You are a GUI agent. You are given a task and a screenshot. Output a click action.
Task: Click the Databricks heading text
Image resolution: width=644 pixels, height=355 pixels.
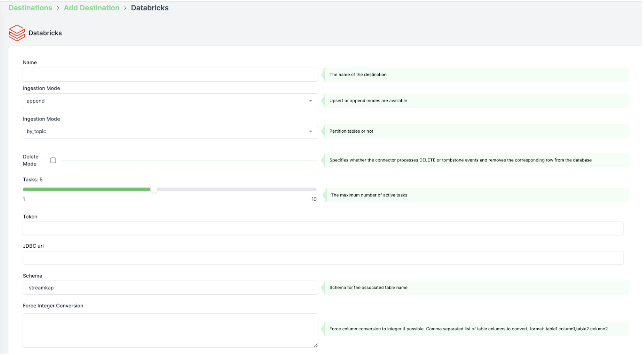(x=45, y=33)
